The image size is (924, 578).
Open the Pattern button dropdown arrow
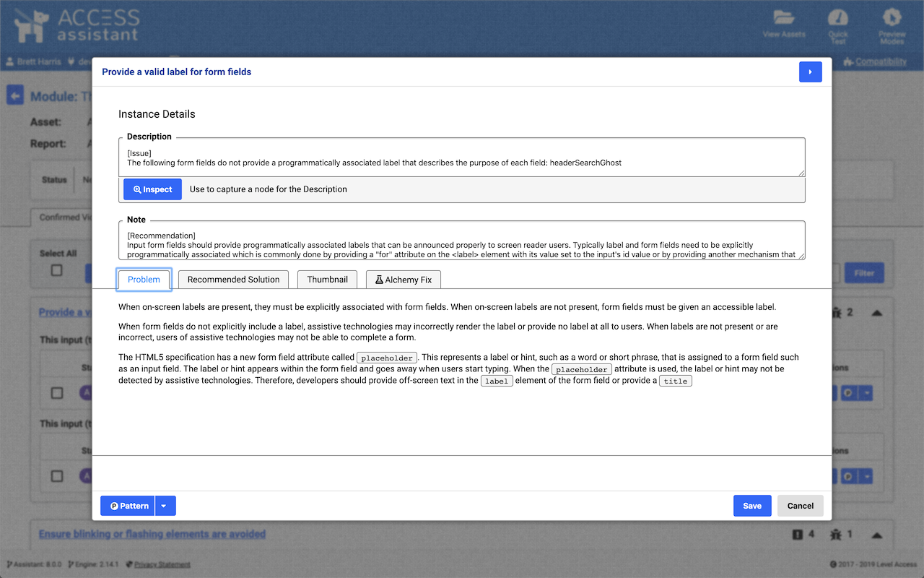point(164,506)
